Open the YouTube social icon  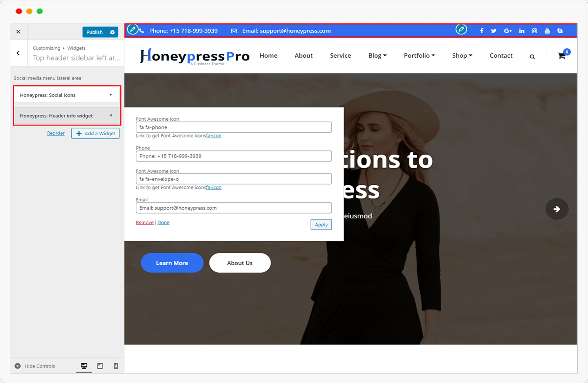[x=547, y=31]
